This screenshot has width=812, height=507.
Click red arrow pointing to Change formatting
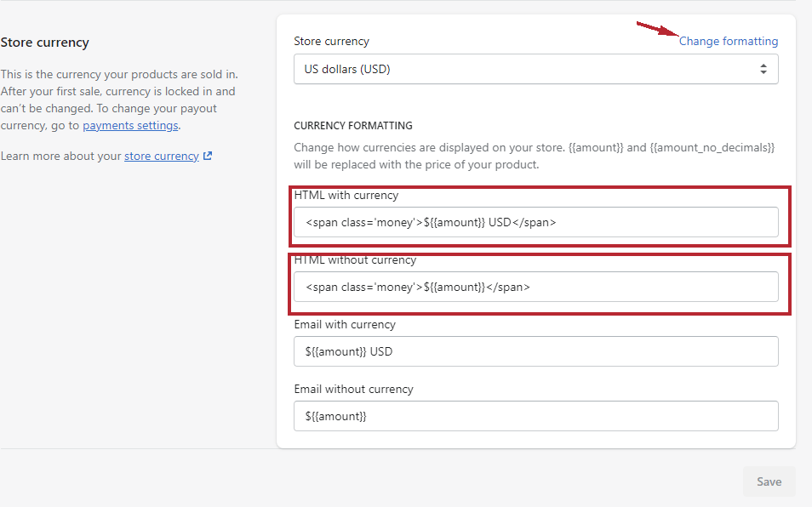coord(657,30)
